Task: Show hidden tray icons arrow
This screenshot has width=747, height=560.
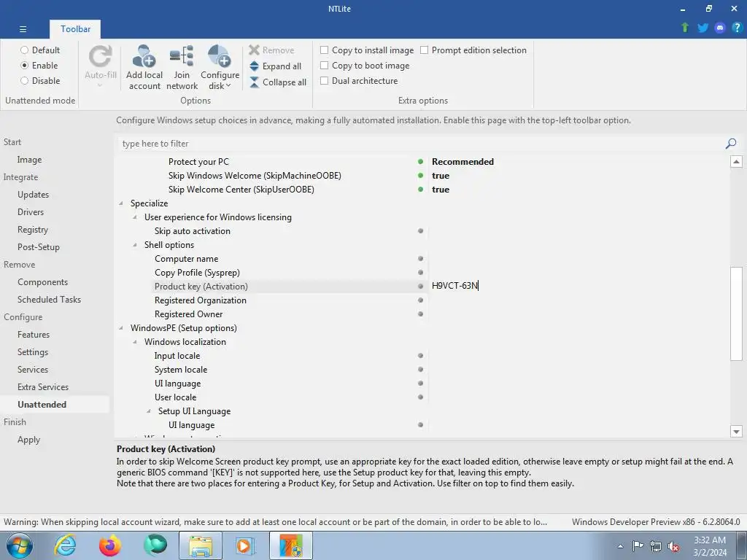Action: (620, 546)
